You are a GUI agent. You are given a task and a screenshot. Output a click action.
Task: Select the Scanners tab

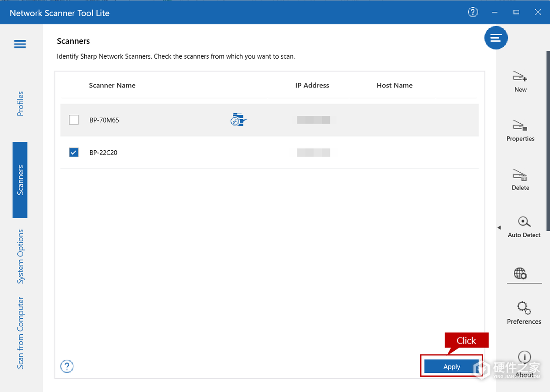pyautogui.click(x=20, y=180)
